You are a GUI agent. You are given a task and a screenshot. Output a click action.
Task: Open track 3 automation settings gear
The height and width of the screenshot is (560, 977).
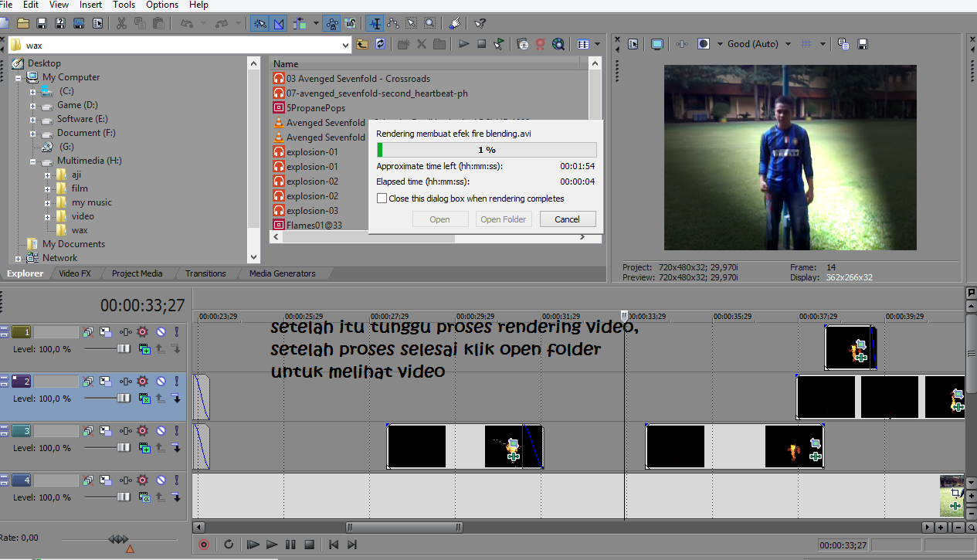click(142, 431)
